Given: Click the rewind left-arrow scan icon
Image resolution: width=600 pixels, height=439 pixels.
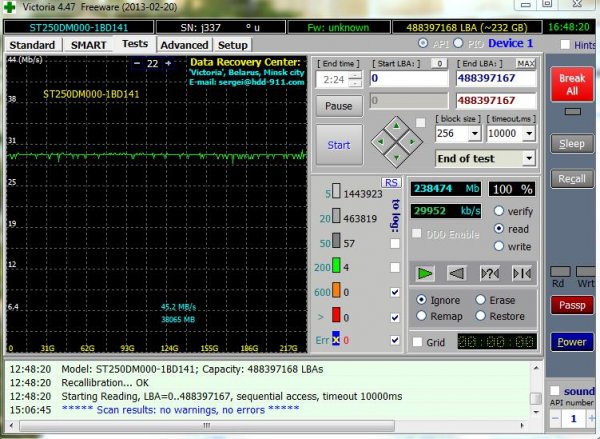Looking at the screenshot, I should (x=457, y=273).
